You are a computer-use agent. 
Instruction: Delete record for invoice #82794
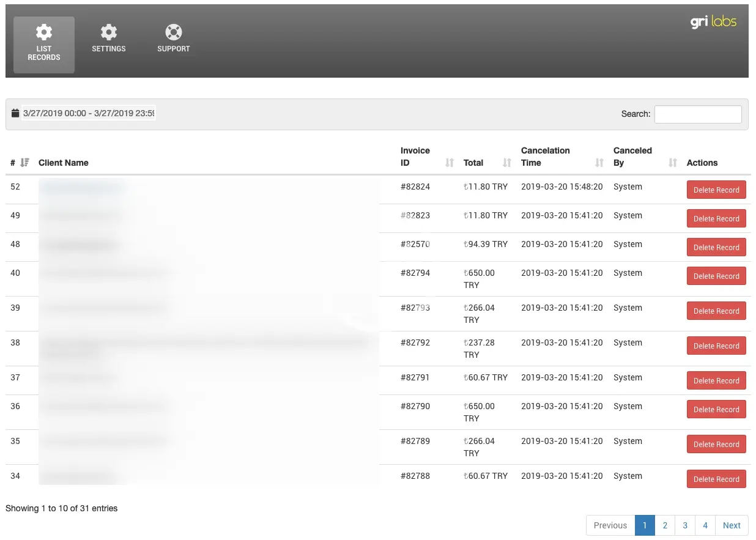click(716, 276)
